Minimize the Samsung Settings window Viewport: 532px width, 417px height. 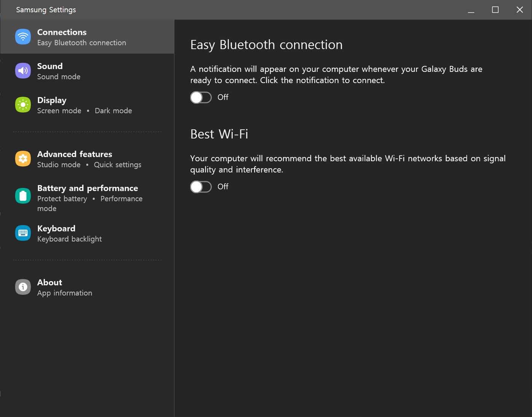471,10
